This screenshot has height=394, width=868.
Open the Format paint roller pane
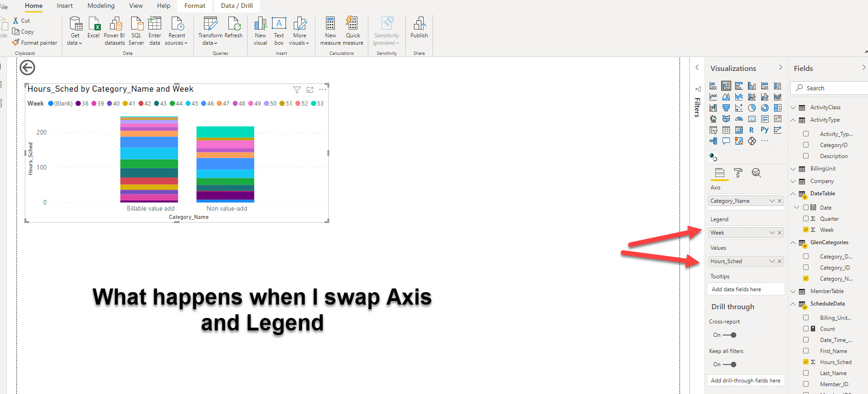point(738,173)
